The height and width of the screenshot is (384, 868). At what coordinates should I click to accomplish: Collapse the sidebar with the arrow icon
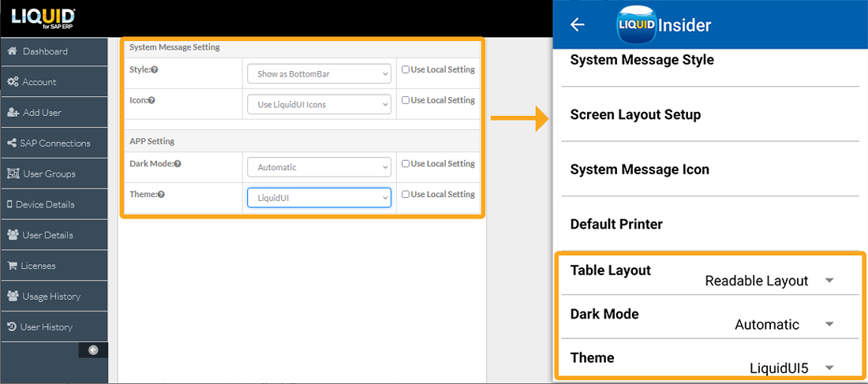coord(93,350)
